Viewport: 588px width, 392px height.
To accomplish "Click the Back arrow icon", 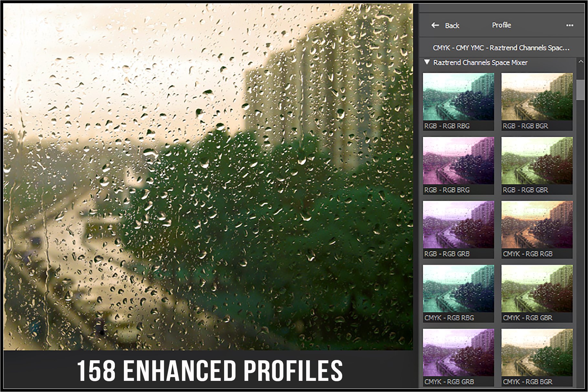I will click(435, 25).
